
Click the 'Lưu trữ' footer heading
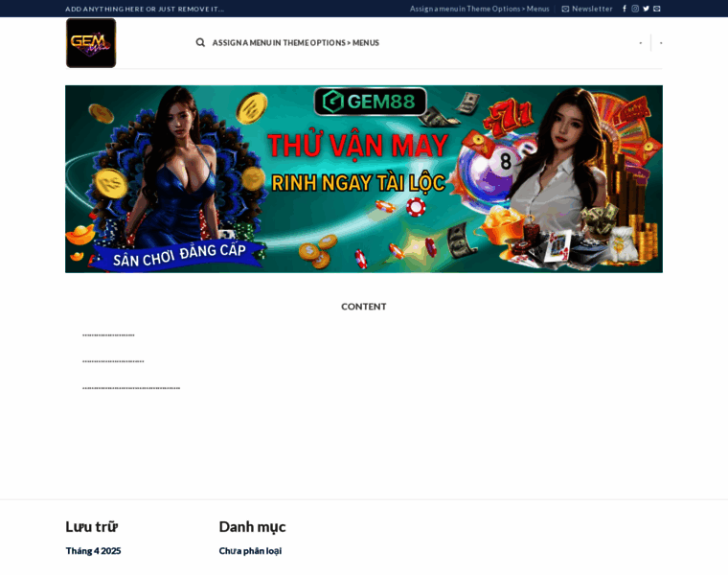pos(91,526)
